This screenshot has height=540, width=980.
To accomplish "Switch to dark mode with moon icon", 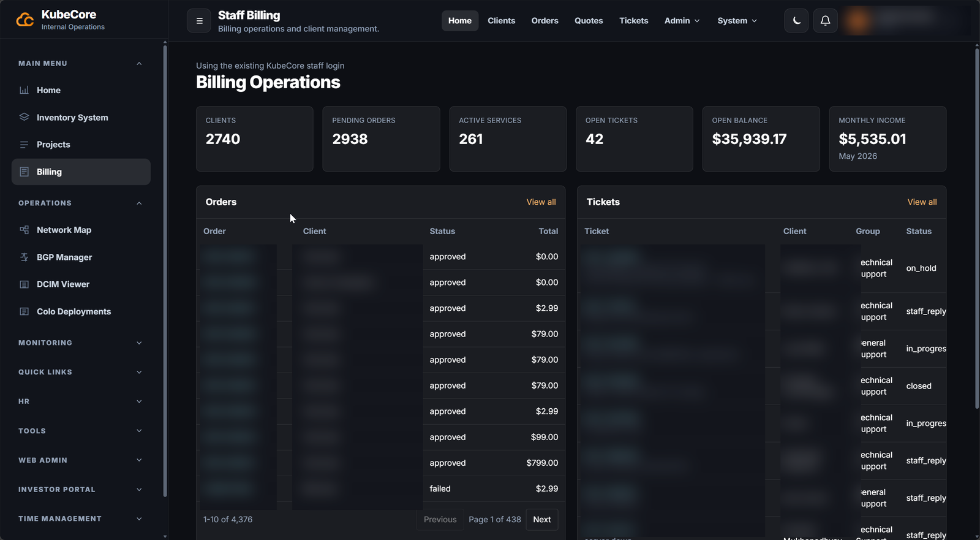I will pos(796,21).
